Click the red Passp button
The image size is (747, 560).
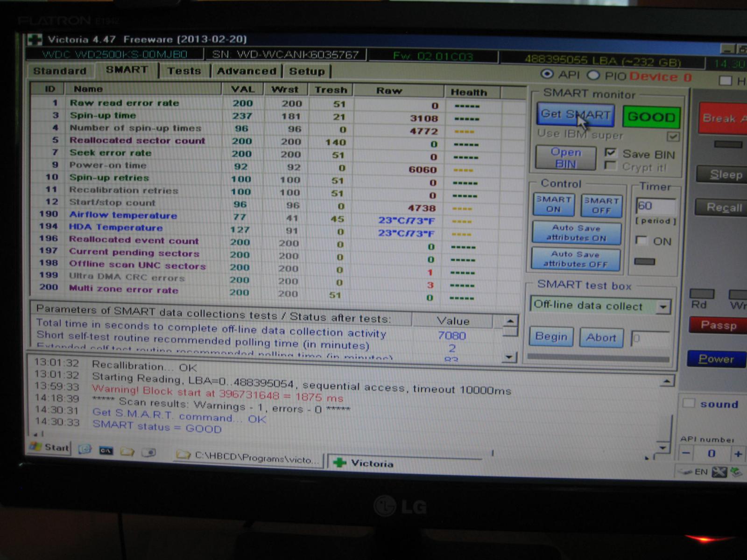[719, 325]
